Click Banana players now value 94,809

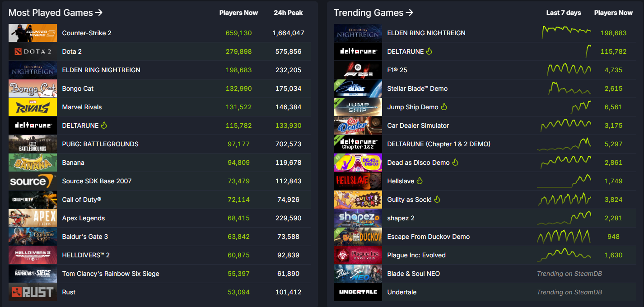pos(238,163)
